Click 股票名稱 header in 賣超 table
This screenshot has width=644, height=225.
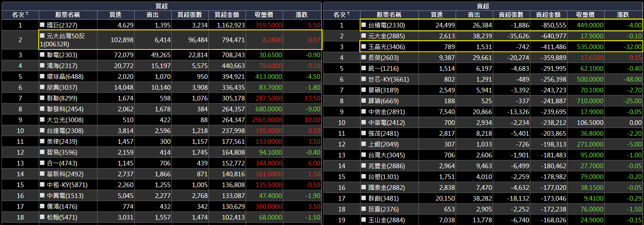tap(389, 15)
